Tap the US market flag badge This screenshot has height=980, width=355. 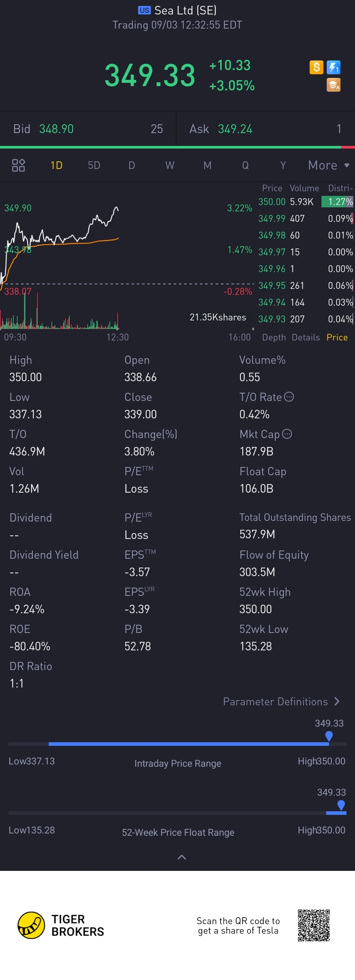[144, 10]
